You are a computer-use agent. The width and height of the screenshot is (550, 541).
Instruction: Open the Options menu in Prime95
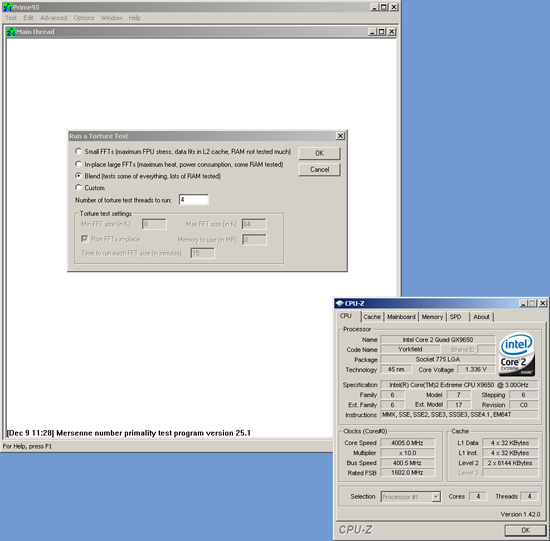pos(84,18)
